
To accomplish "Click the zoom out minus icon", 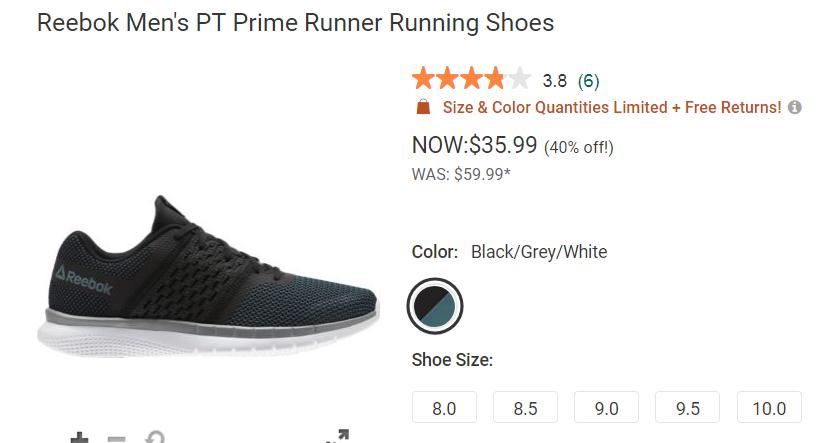I will click(116, 439).
